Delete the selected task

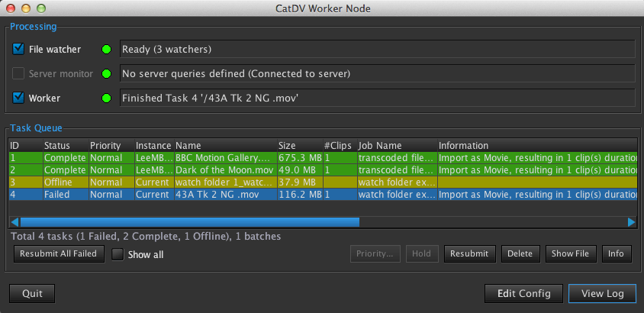tap(520, 253)
